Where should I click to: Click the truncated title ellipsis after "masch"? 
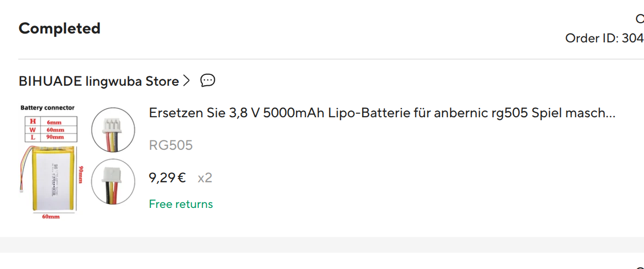pos(610,114)
